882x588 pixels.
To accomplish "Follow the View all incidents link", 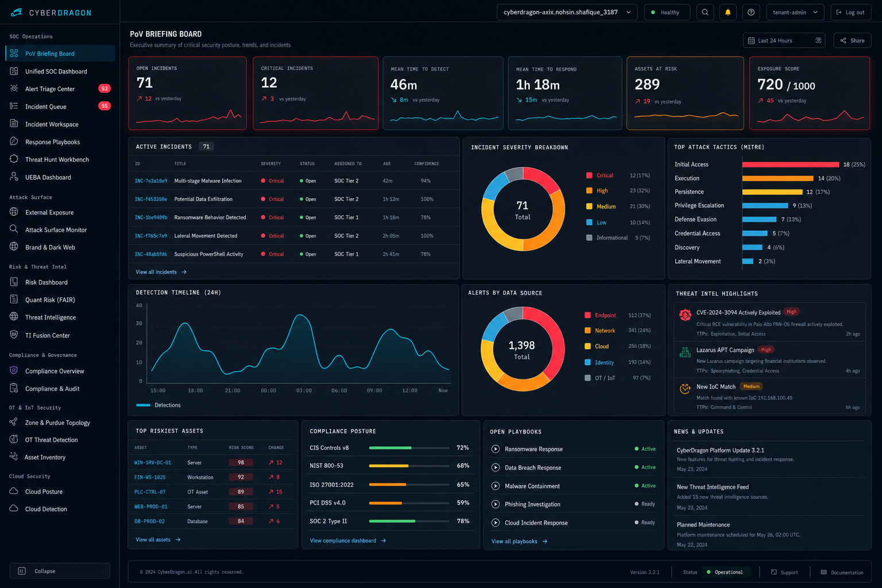I will (x=161, y=272).
